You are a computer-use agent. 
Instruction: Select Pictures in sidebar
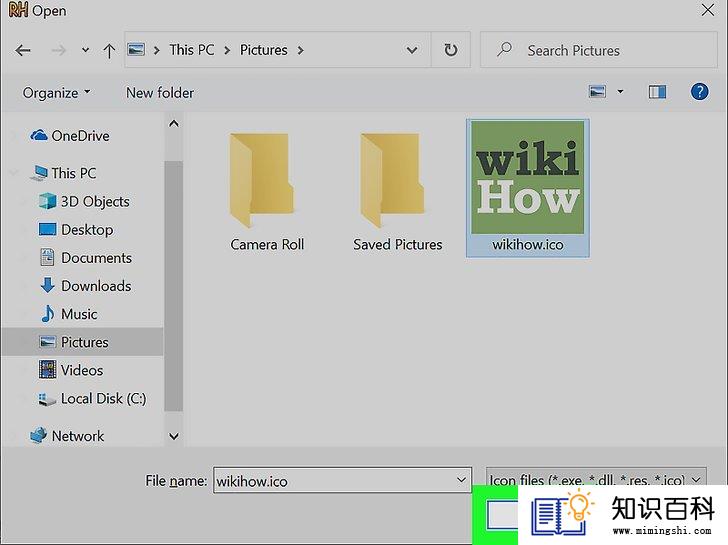coord(82,342)
